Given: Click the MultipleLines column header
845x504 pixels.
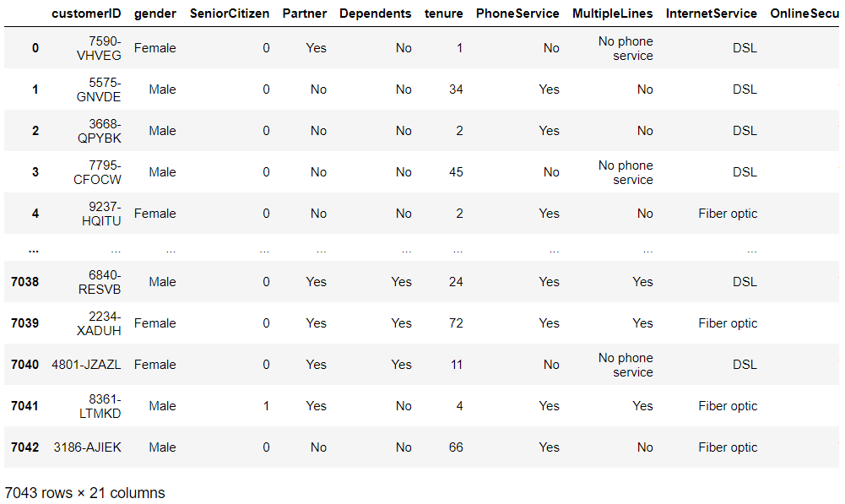Looking at the screenshot, I should point(613,14).
